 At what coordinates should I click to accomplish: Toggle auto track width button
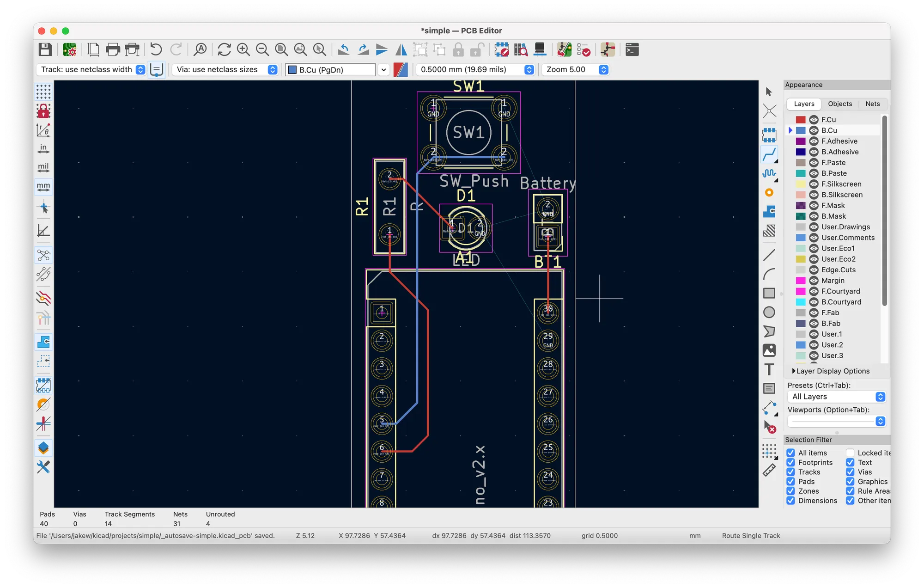(x=157, y=69)
